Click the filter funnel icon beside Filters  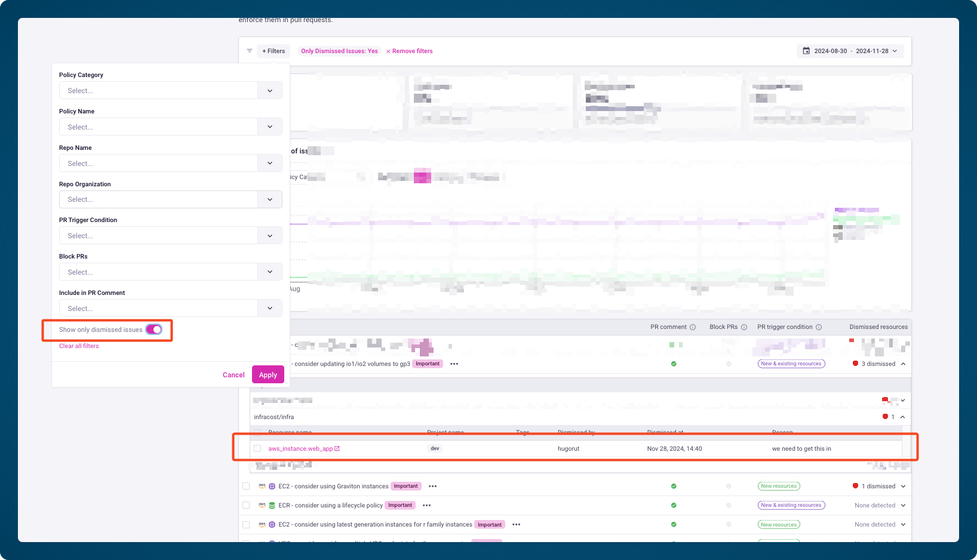click(250, 51)
